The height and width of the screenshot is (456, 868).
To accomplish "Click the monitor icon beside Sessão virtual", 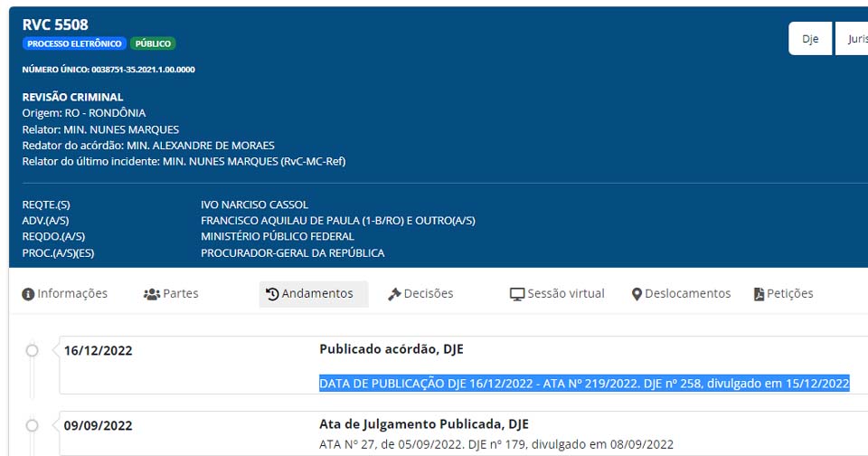I will 517,294.
